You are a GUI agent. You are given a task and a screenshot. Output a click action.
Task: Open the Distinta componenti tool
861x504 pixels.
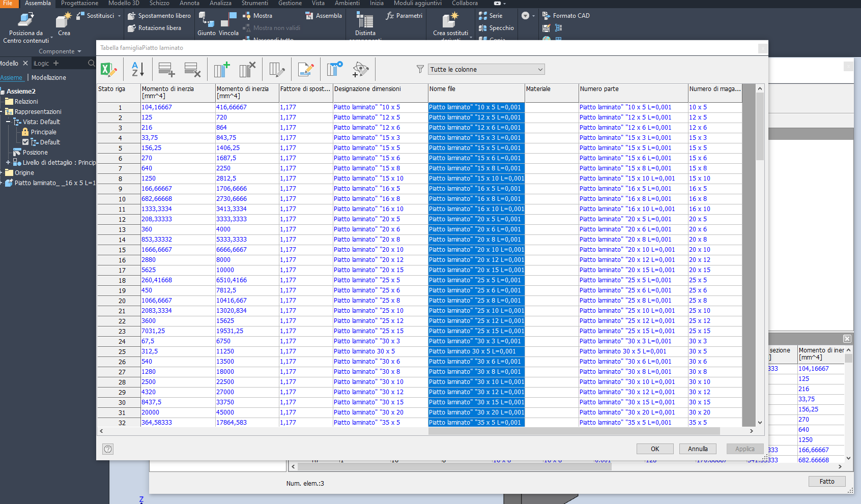(365, 26)
